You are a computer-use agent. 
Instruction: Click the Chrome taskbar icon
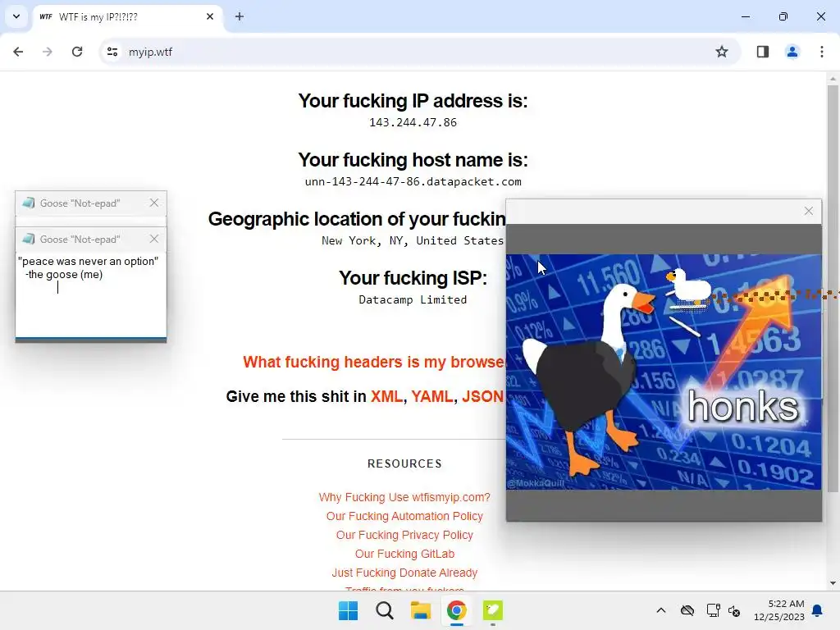tap(456, 610)
